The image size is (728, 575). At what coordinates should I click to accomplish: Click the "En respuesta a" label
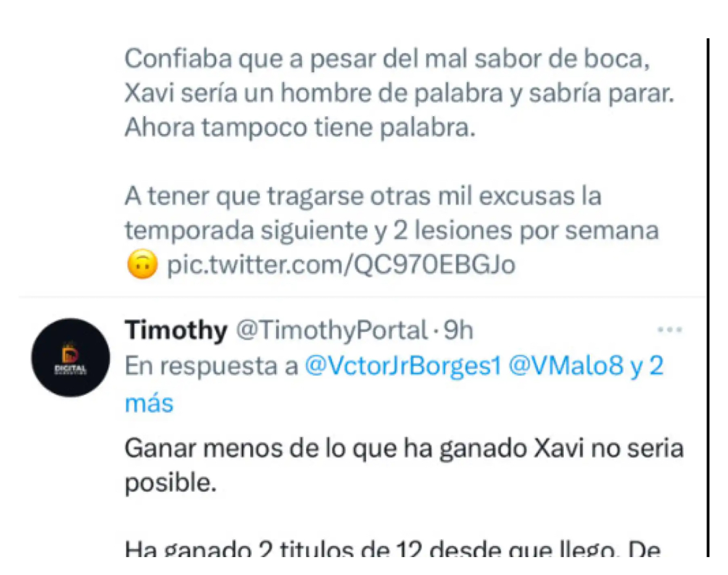(x=211, y=367)
